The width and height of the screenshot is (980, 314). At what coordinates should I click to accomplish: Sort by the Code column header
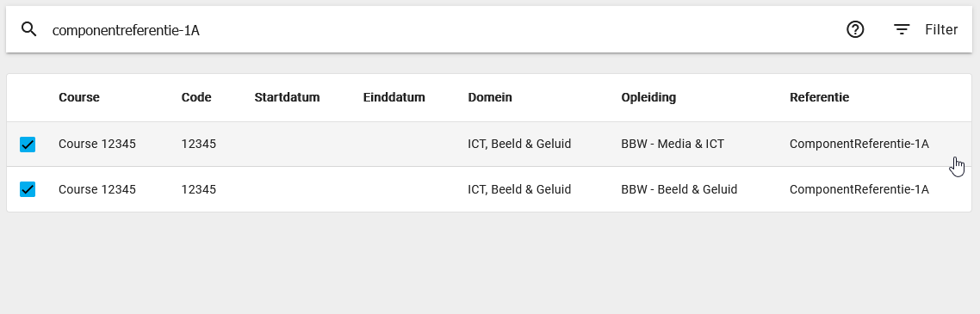[196, 97]
